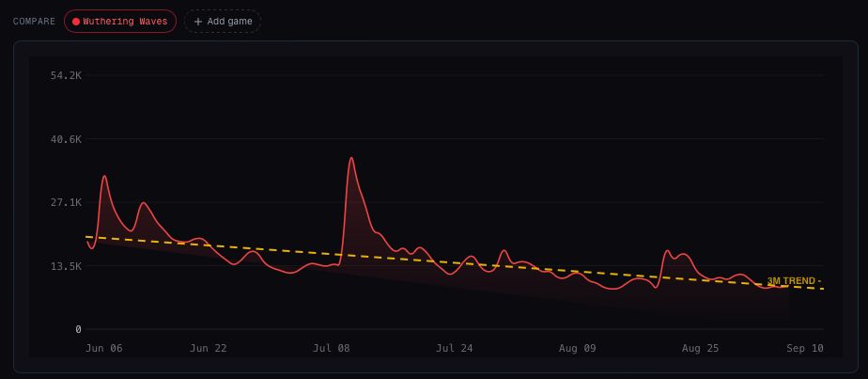This screenshot has width=868, height=379.
Task: Click the COMPARE label
Action: pos(35,22)
